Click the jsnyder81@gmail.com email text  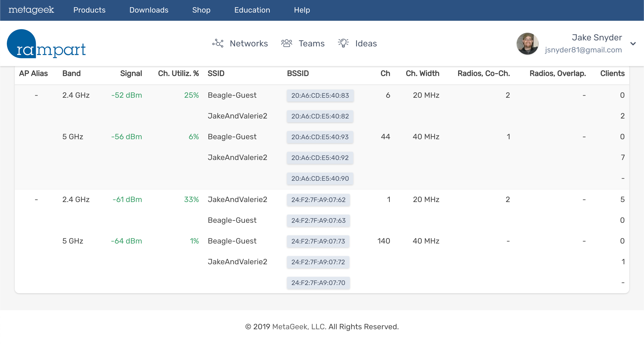[583, 50]
